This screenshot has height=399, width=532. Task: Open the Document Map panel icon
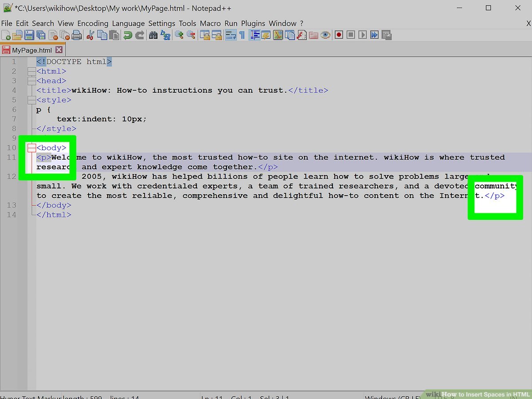tap(278, 35)
